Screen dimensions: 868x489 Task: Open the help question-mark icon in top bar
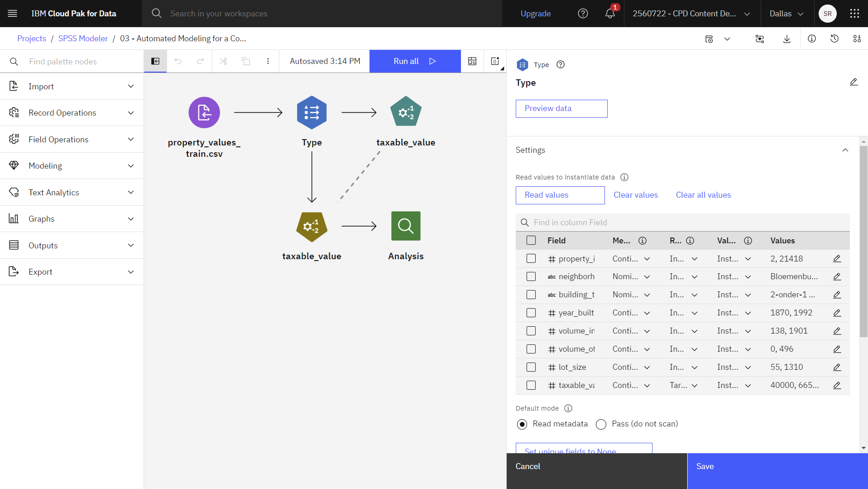point(583,14)
